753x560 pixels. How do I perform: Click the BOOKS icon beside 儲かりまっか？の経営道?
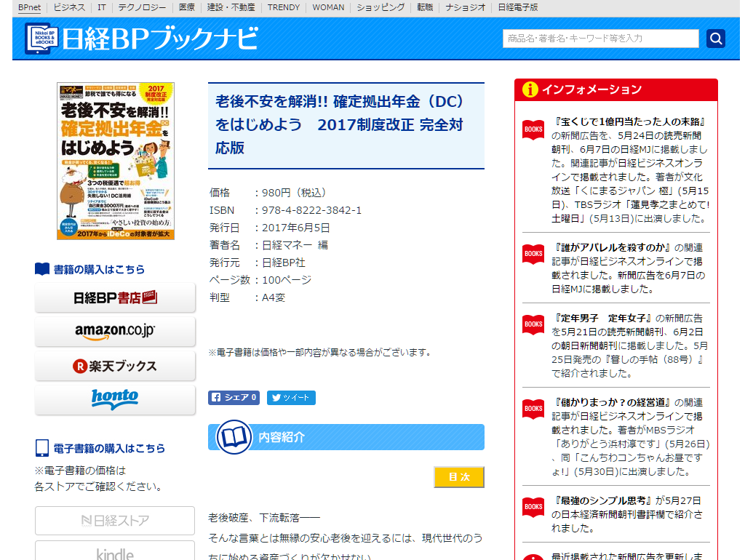click(533, 409)
